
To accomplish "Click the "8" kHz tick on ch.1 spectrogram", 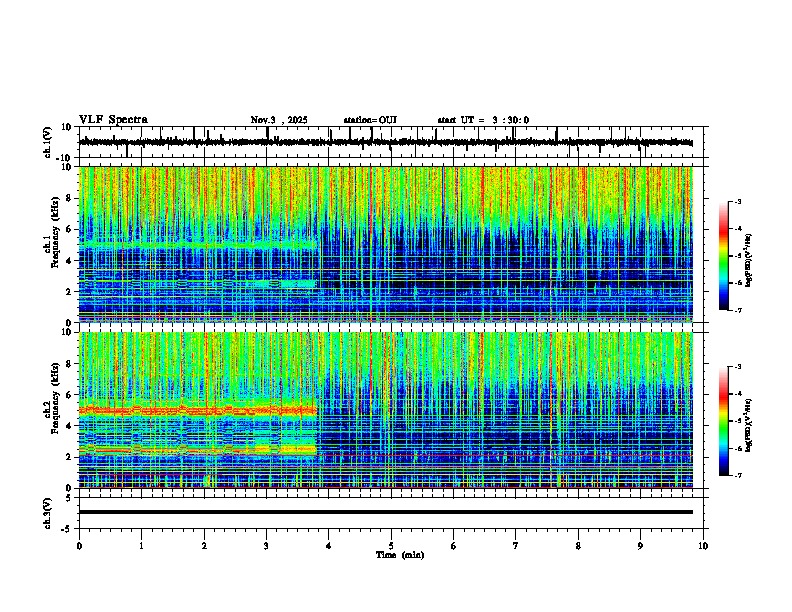I will (69, 198).
